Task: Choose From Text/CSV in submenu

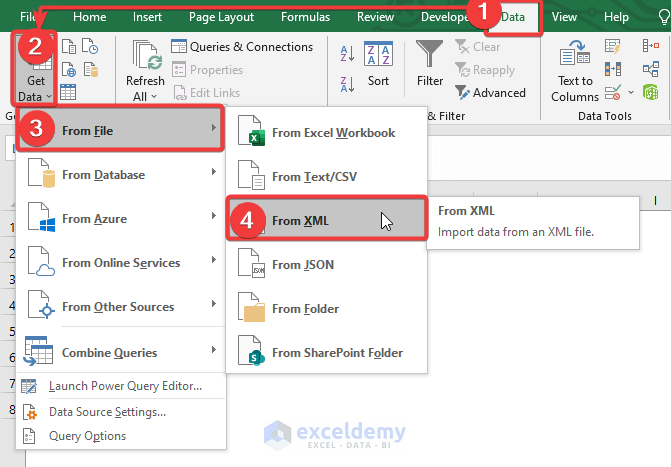Action: [326, 176]
